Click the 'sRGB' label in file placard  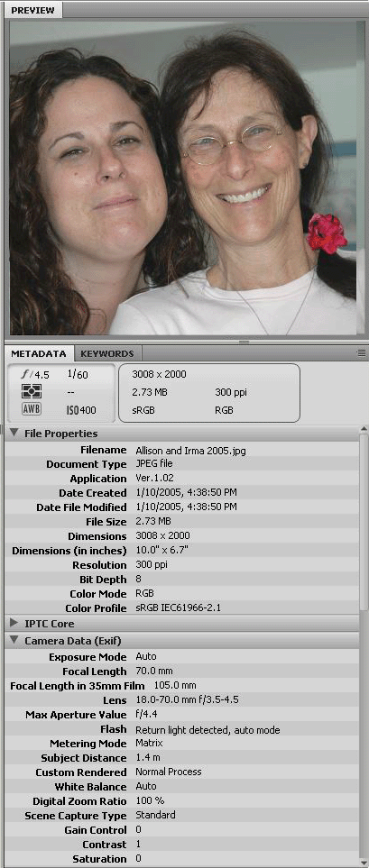pos(144,411)
